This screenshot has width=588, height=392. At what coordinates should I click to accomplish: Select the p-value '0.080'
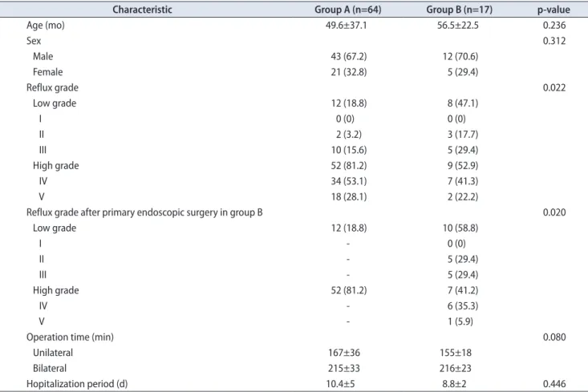pos(554,337)
